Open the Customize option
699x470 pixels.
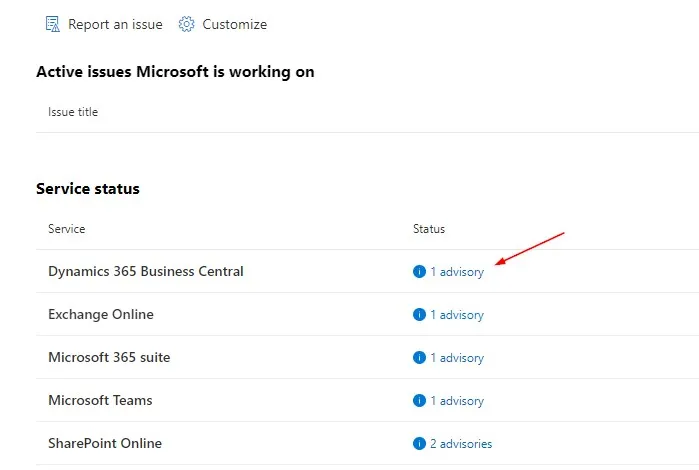(x=234, y=24)
